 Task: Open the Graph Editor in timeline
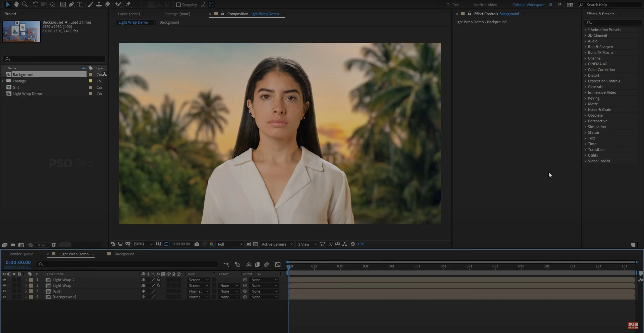[x=278, y=264]
